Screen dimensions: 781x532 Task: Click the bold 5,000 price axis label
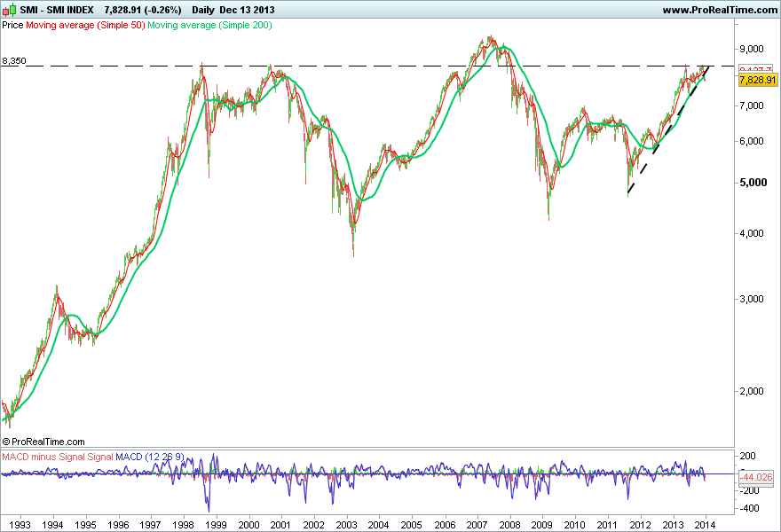click(x=753, y=183)
